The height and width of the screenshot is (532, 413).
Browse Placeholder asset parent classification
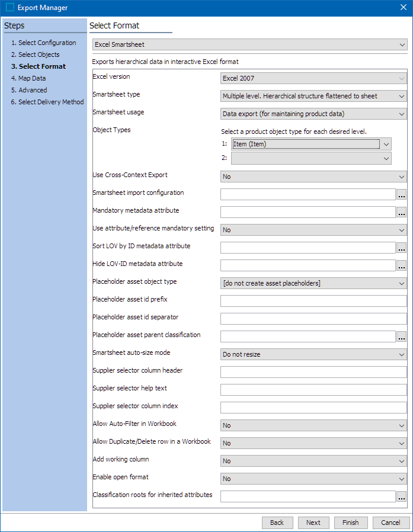click(x=402, y=336)
